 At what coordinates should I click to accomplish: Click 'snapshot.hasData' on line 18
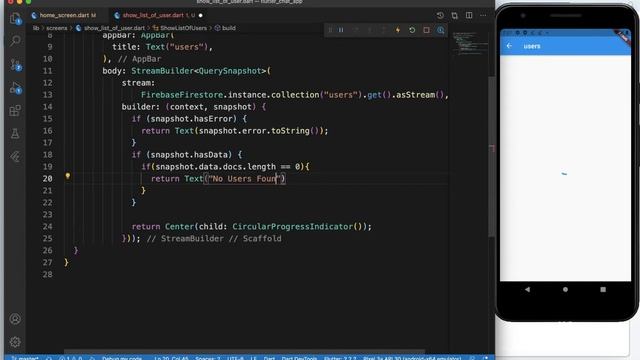(x=189, y=155)
